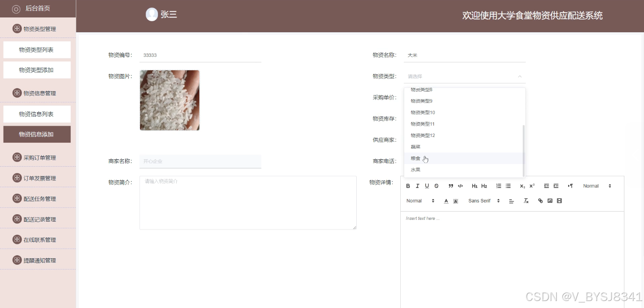Expand the 物资类型管理 sidebar menu
644x308 pixels.
[x=38, y=29]
